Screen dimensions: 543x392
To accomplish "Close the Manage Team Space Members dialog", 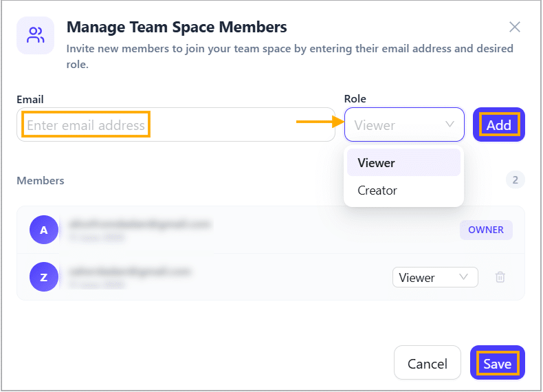I will click(515, 27).
